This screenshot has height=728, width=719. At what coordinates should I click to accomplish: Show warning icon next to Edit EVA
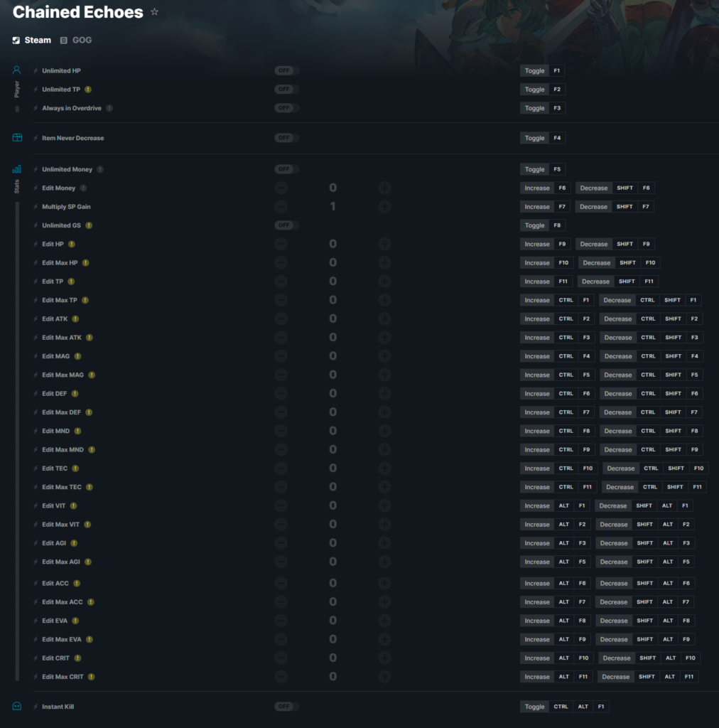75,620
